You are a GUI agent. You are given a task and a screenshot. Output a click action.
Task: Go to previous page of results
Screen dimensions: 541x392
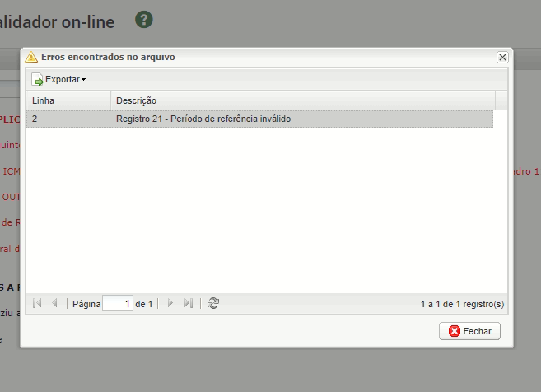pyautogui.click(x=55, y=303)
